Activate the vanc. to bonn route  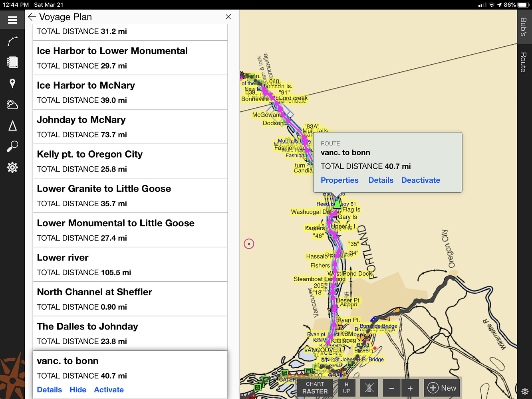[x=109, y=390]
